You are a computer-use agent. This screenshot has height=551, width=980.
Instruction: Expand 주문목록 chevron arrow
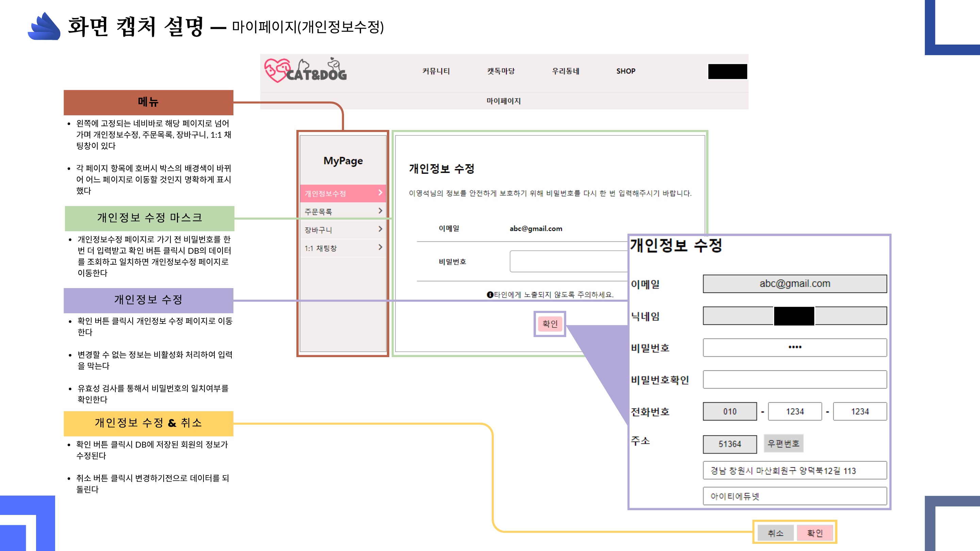point(380,211)
